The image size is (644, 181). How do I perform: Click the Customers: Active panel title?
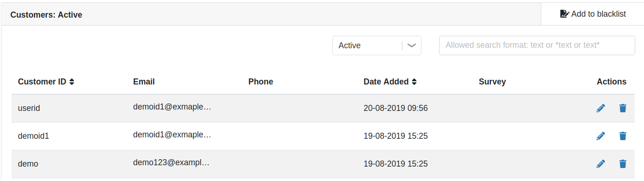(x=46, y=15)
